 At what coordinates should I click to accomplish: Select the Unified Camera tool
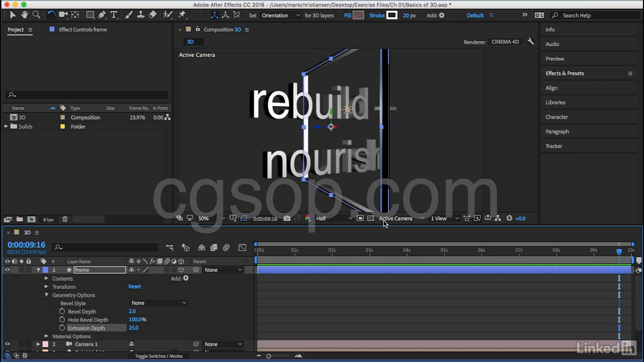pyautogui.click(x=63, y=15)
